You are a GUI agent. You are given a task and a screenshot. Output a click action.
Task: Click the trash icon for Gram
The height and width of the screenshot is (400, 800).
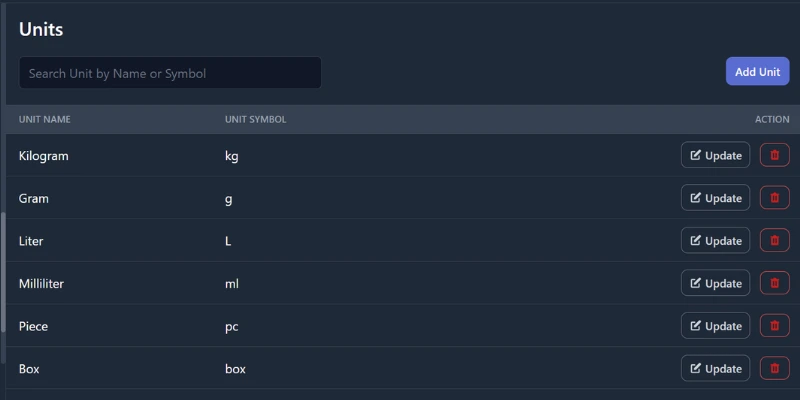tap(774, 198)
